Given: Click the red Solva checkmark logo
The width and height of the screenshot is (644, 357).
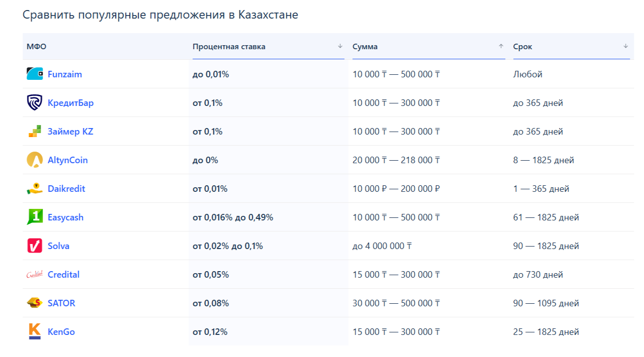Looking at the screenshot, I should click(35, 246).
